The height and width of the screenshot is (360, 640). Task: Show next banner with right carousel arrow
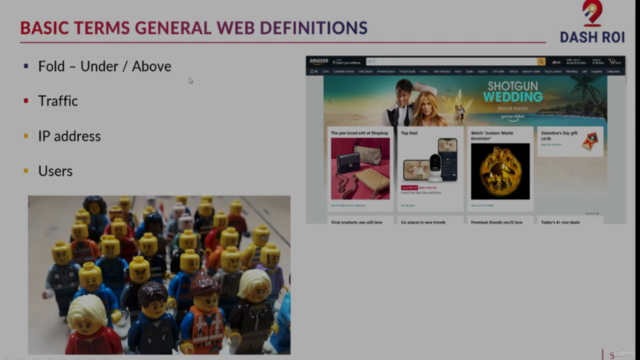[600, 101]
